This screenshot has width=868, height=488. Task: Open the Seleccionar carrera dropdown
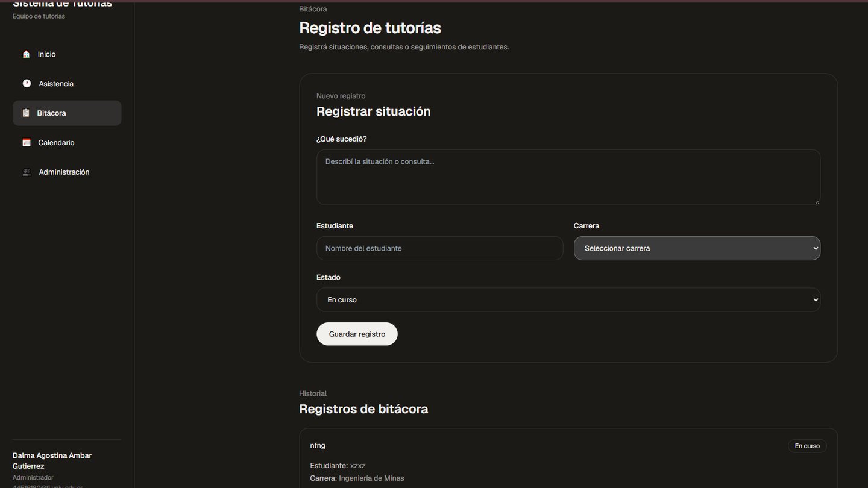(x=697, y=248)
